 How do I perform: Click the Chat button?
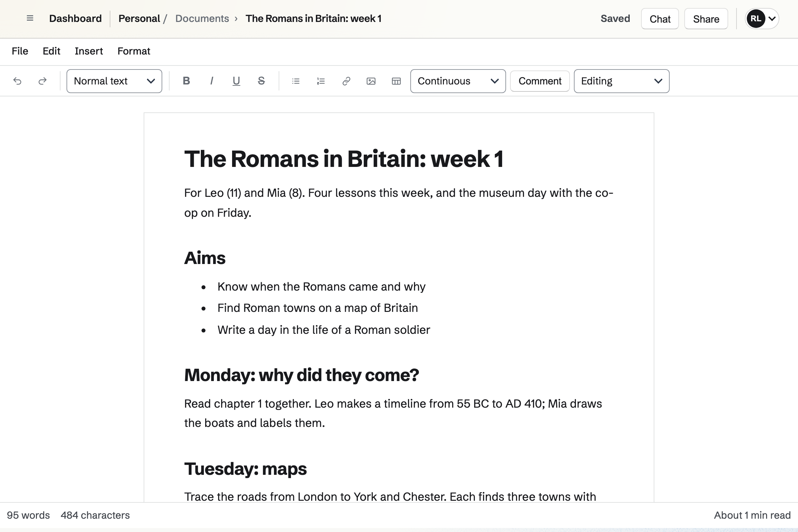click(x=660, y=19)
